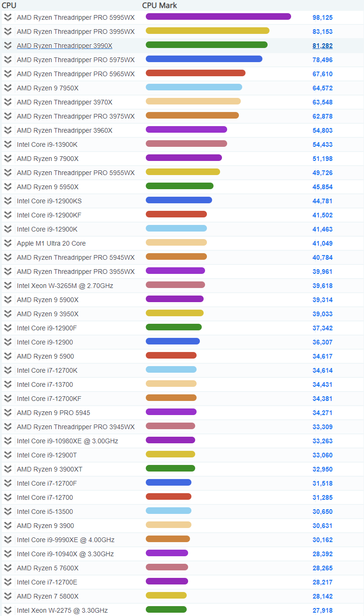
Task: Expand the AMD Ryzen 9 7950X row chevron
Action: (8, 88)
